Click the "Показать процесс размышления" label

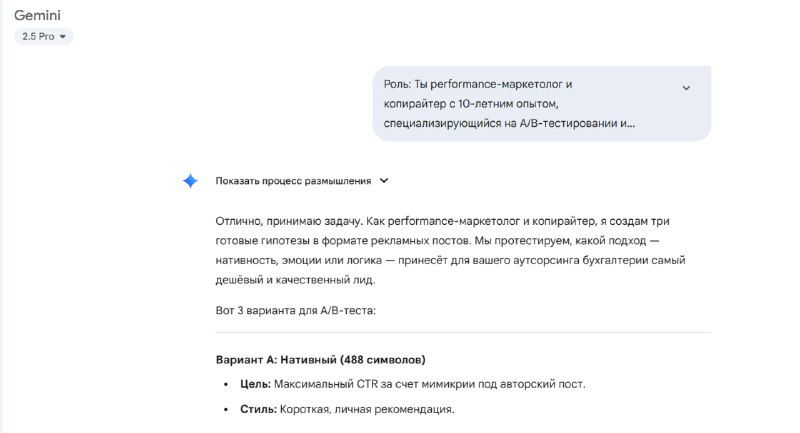point(293,181)
